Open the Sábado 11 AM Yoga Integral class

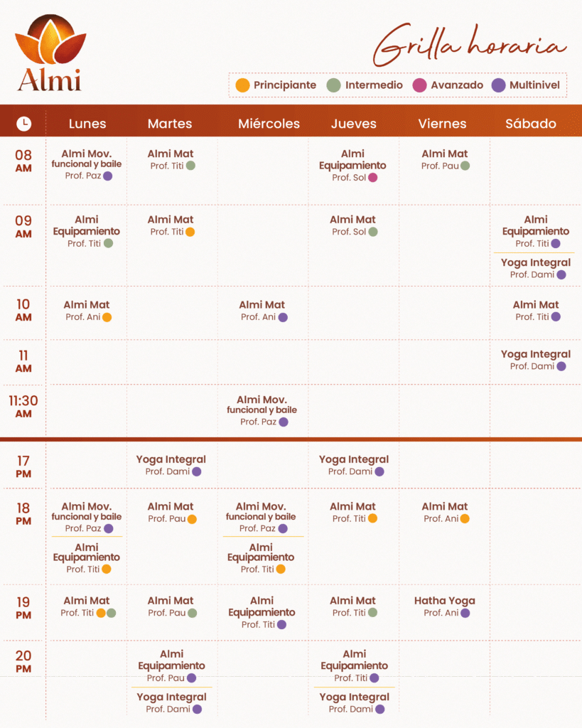coord(535,355)
